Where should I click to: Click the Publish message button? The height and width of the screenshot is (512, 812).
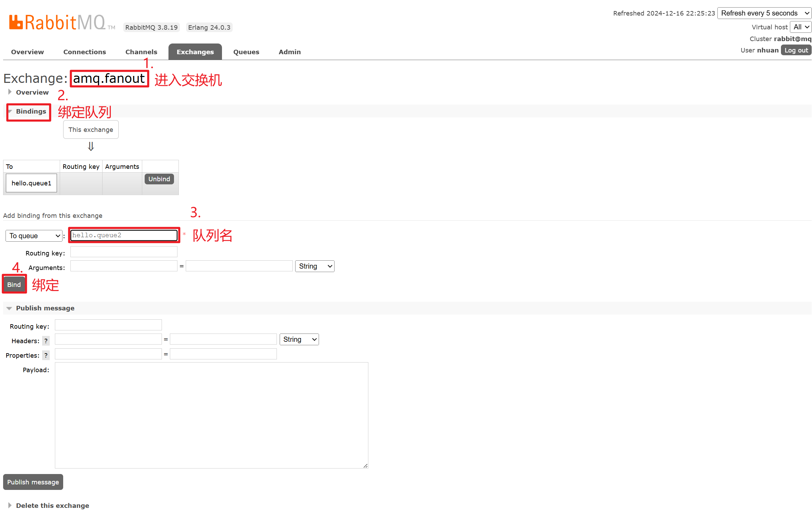click(x=33, y=482)
